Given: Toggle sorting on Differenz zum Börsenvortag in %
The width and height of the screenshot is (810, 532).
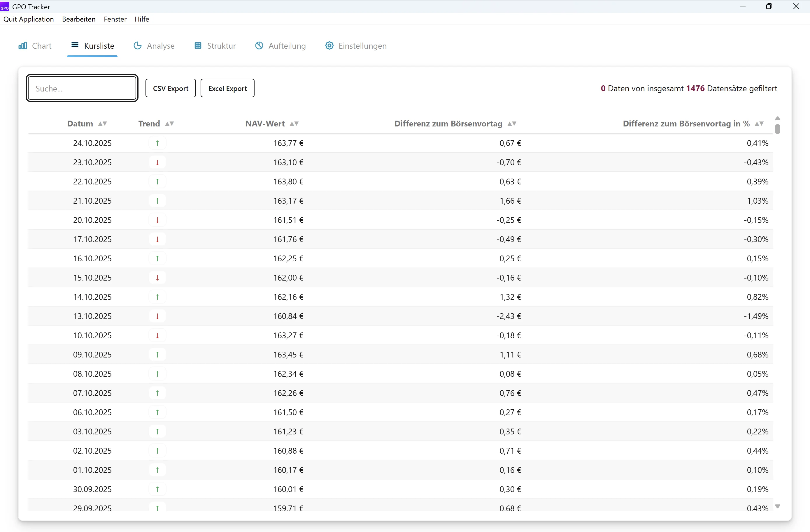Looking at the screenshot, I should tap(759, 124).
